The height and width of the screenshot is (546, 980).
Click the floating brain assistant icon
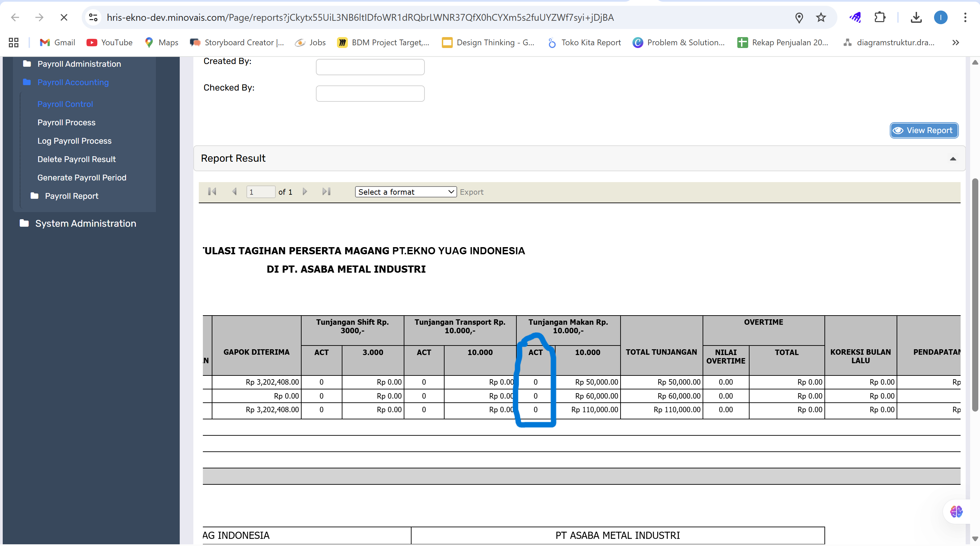(x=956, y=511)
